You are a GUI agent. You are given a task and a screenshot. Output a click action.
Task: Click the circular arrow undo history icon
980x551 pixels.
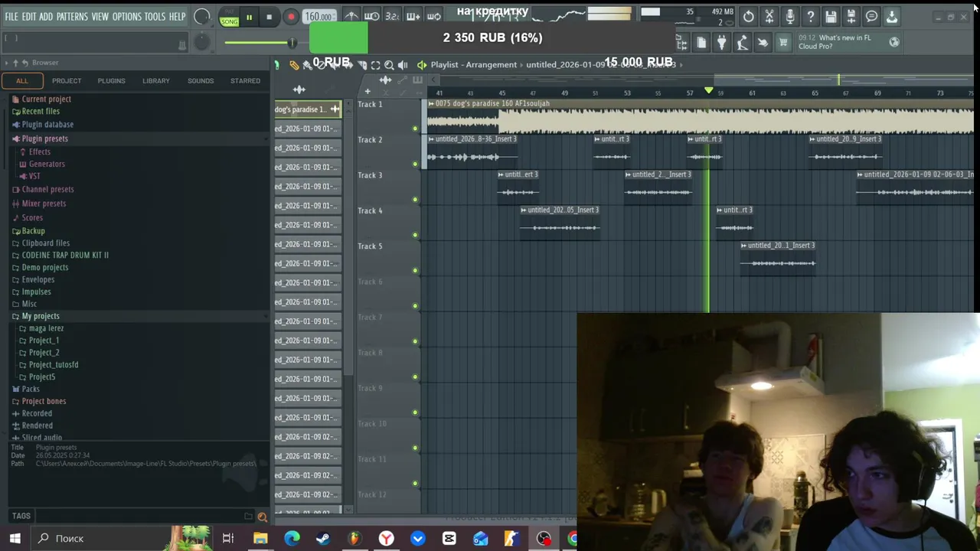click(x=749, y=17)
